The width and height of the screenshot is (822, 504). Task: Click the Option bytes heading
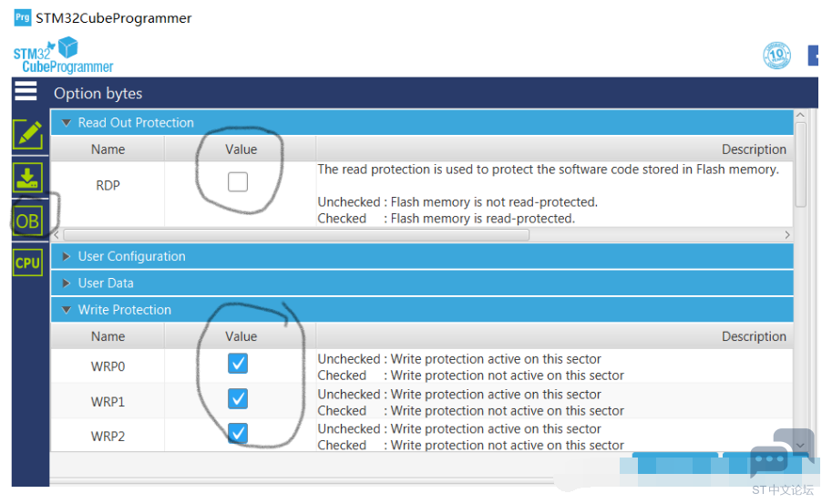click(98, 93)
